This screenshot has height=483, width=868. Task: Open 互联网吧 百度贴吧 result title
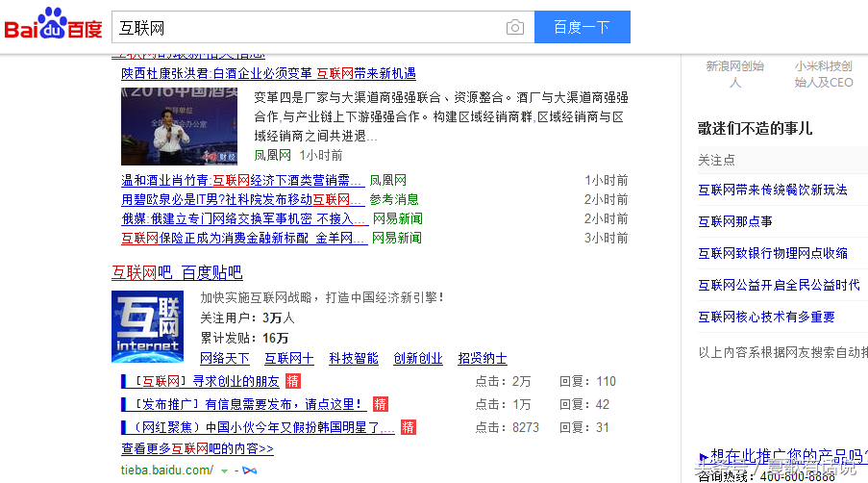pos(177,272)
